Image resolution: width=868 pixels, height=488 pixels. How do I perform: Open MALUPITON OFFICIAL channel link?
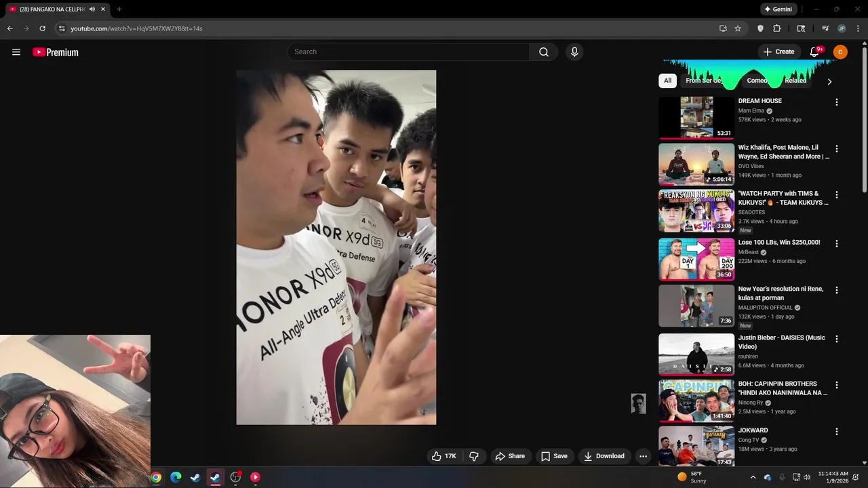click(x=766, y=308)
